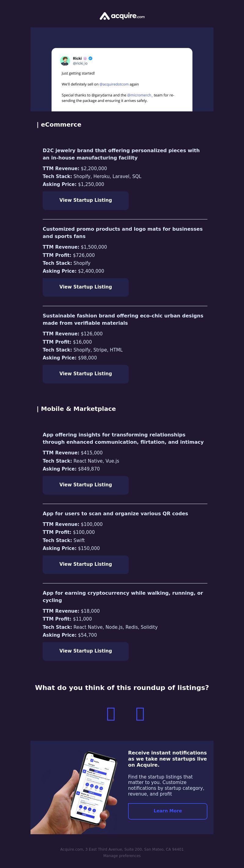Click the tweet testimonial card
The height and width of the screenshot is (868, 244).
click(x=122, y=79)
